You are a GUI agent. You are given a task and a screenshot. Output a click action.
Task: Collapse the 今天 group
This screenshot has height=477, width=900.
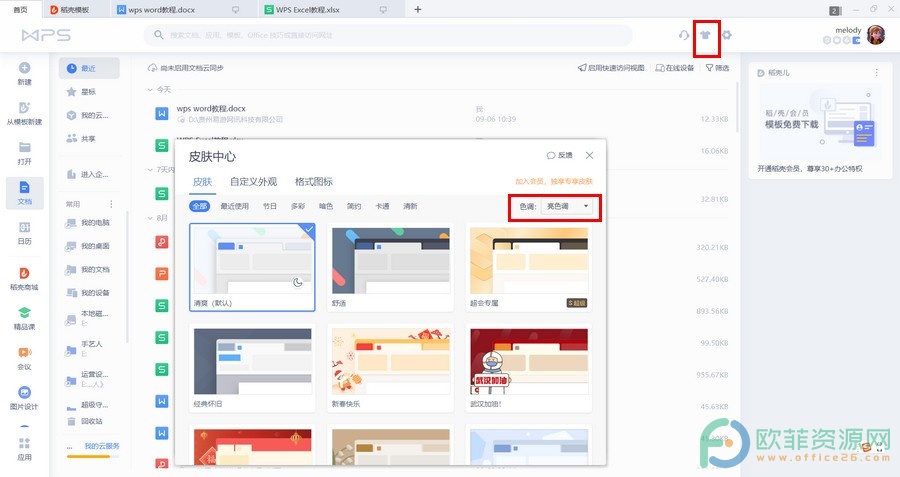coord(150,90)
